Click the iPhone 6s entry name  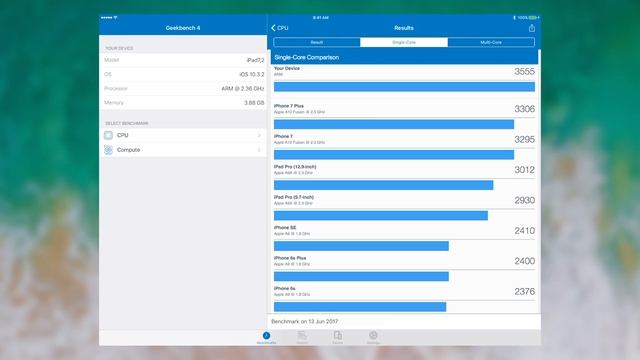click(284, 288)
